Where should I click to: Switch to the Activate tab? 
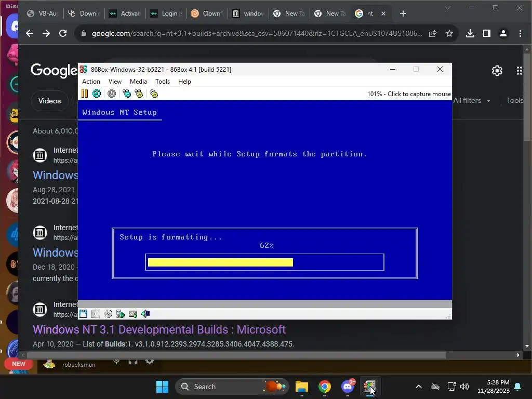point(125,14)
